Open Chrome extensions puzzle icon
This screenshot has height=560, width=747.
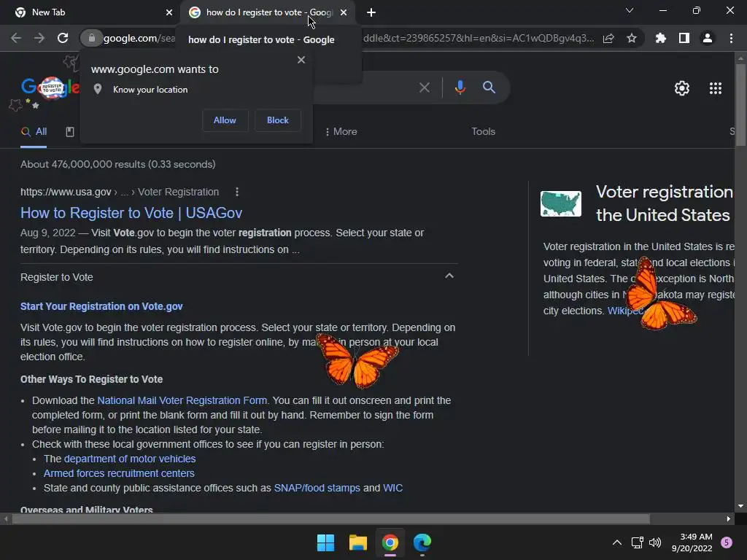click(x=661, y=38)
